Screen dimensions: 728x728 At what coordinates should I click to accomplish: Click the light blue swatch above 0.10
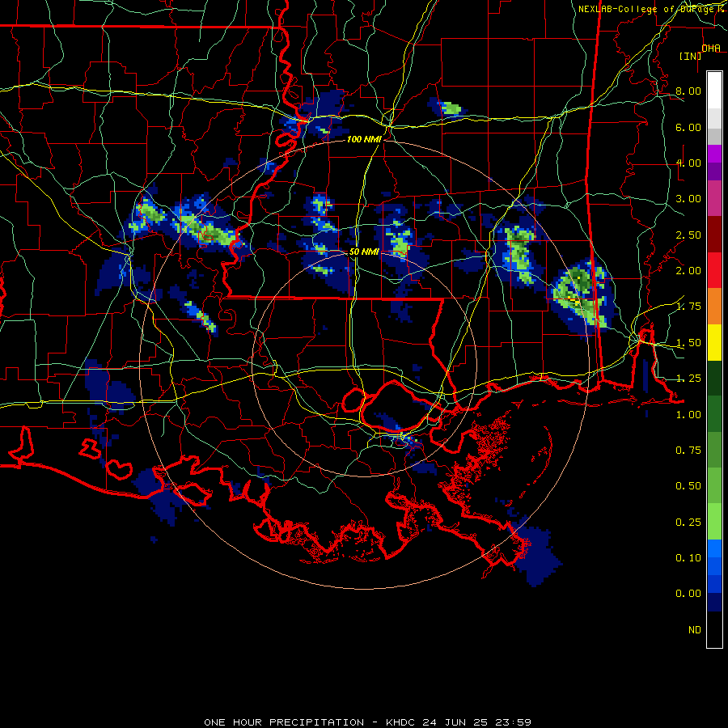pos(714,548)
